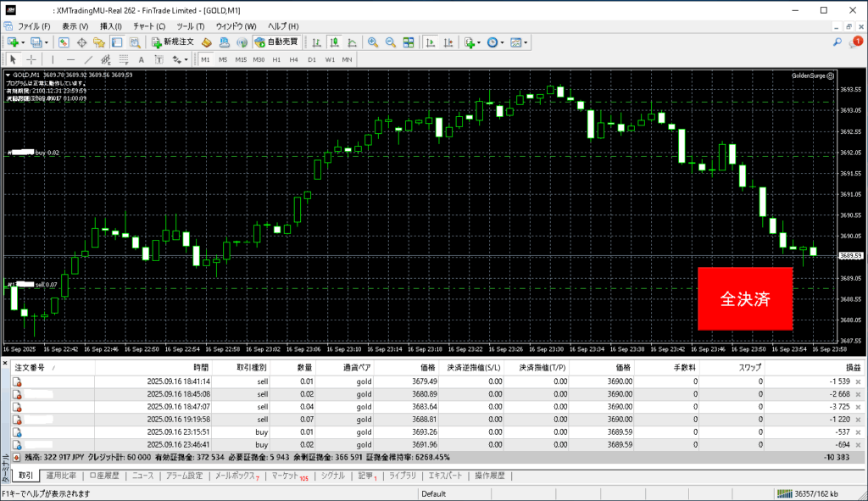Expand the chart periodicity clock dropdown

point(502,42)
